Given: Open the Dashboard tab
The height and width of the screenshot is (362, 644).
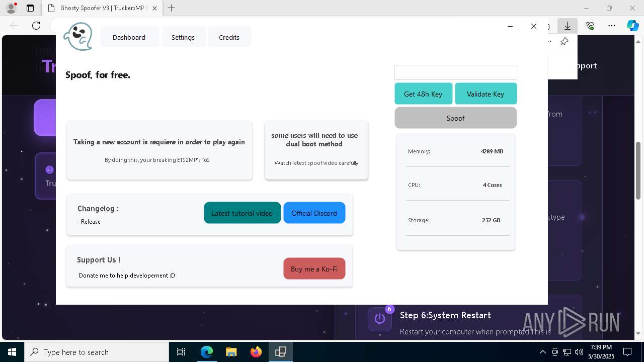Looking at the screenshot, I should [129, 37].
